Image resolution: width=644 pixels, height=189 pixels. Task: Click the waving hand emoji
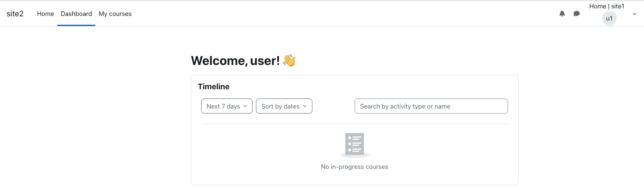coord(289,60)
